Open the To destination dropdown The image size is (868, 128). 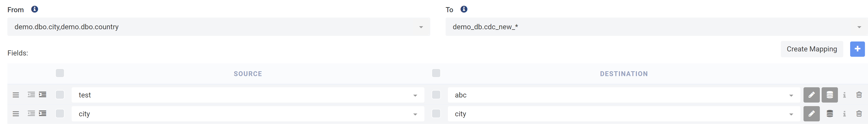click(859, 27)
